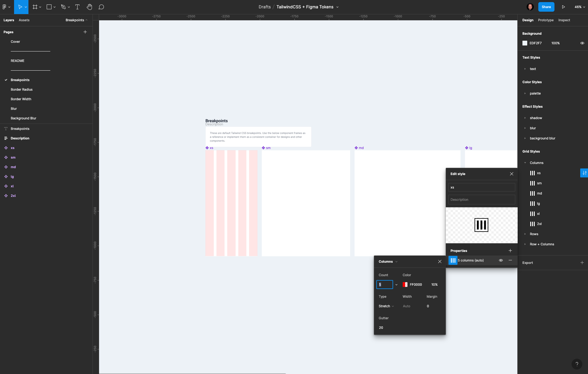
Task: Toggle visibility of the 5 columns property
Action: point(501,260)
